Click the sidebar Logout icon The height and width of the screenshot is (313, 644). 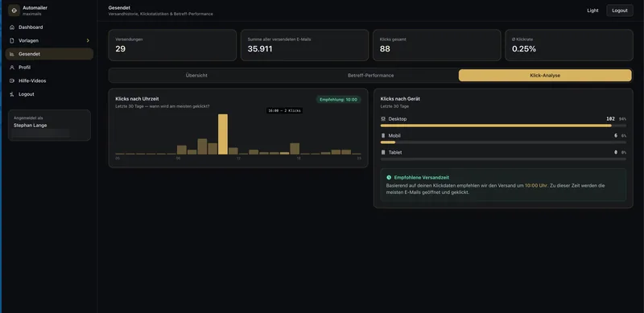[x=12, y=94]
